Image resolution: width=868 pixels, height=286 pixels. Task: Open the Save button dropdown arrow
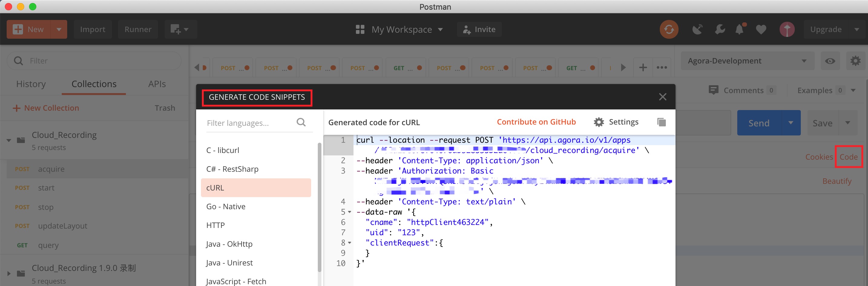tap(847, 123)
